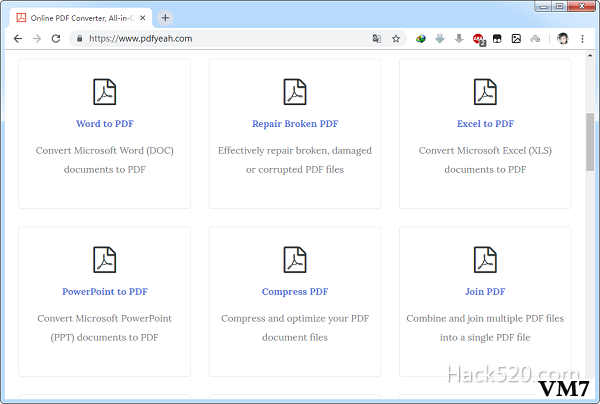Close the Online PDF Converter tab
Screen dimensions: 600x404
coord(142,18)
